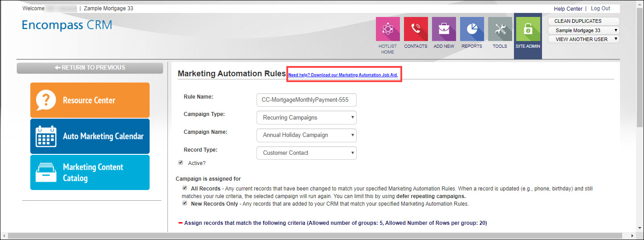Open the Tools wrench icon
Viewport: 644px width, 240px height.
pyautogui.click(x=500, y=29)
